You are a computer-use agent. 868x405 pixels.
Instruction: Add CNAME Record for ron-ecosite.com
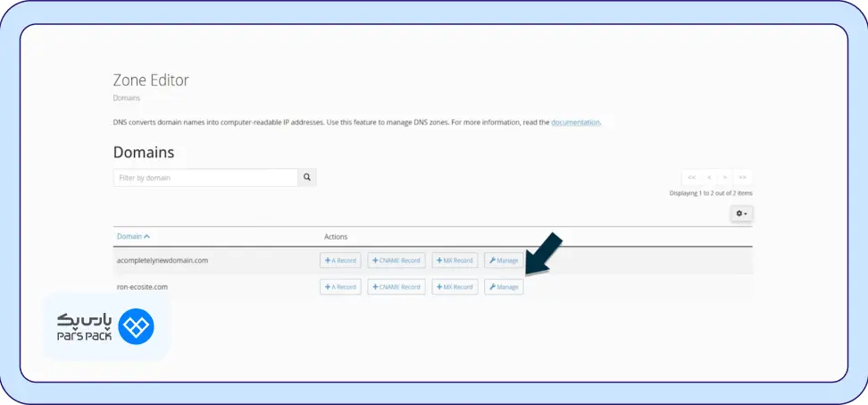click(396, 287)
